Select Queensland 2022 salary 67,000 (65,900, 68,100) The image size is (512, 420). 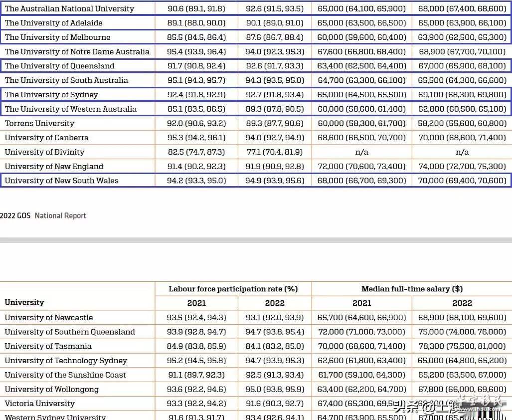tap(462, 66)
